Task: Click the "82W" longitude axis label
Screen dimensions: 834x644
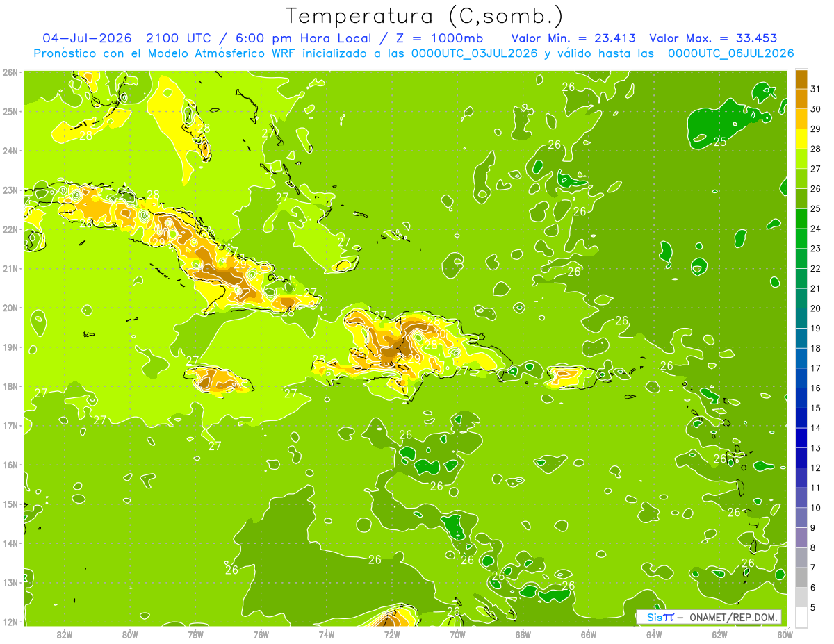Action: pyautogui.click(x=65, y=634)
